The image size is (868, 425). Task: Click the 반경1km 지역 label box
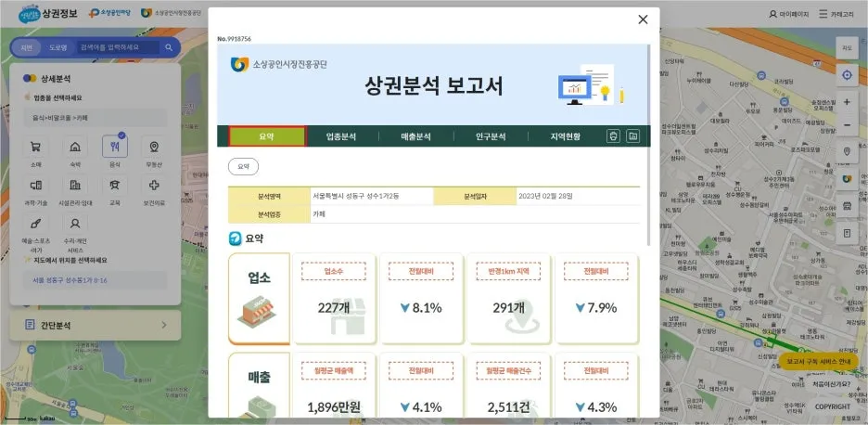click(x=509, y=271)
